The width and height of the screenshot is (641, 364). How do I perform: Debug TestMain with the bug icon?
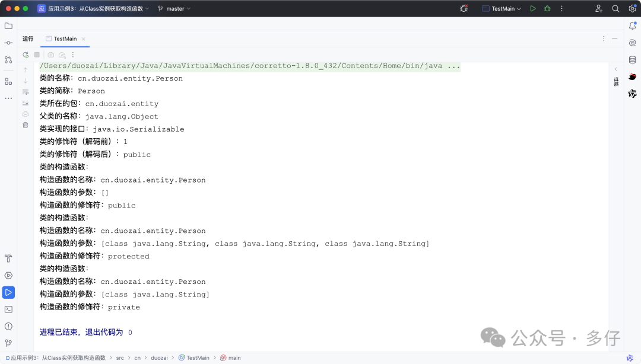[547, 8]
